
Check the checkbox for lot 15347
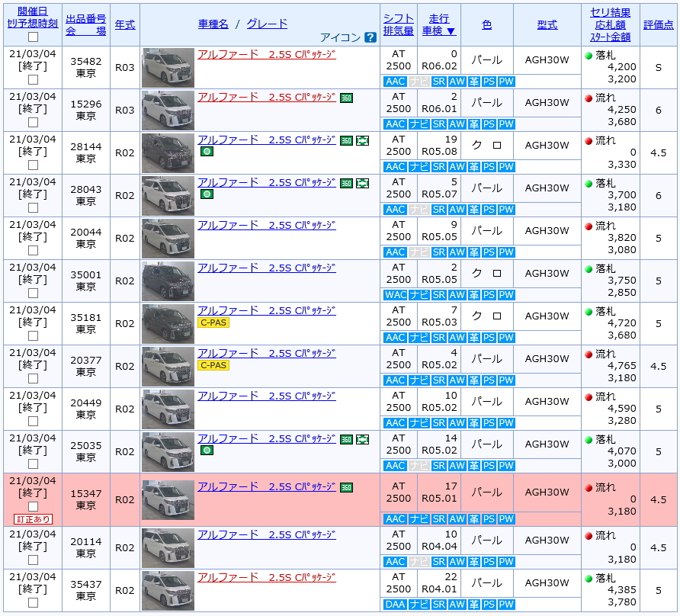(x=33, y=507)
